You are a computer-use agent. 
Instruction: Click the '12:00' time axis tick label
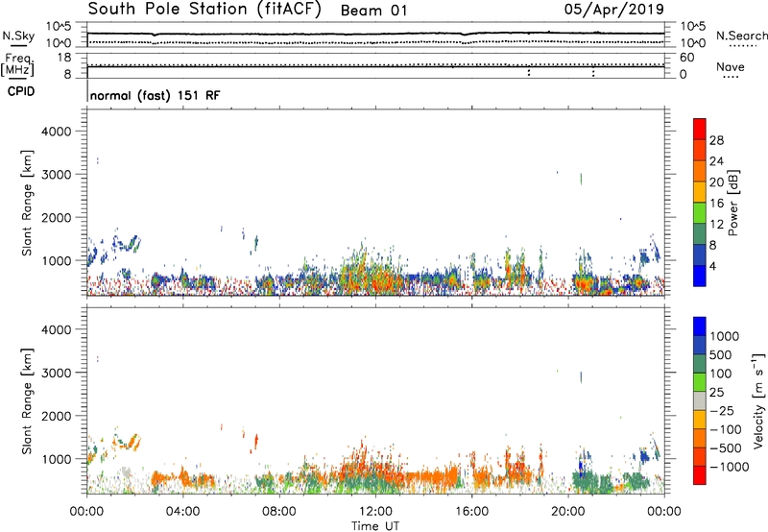coord(375,512)
